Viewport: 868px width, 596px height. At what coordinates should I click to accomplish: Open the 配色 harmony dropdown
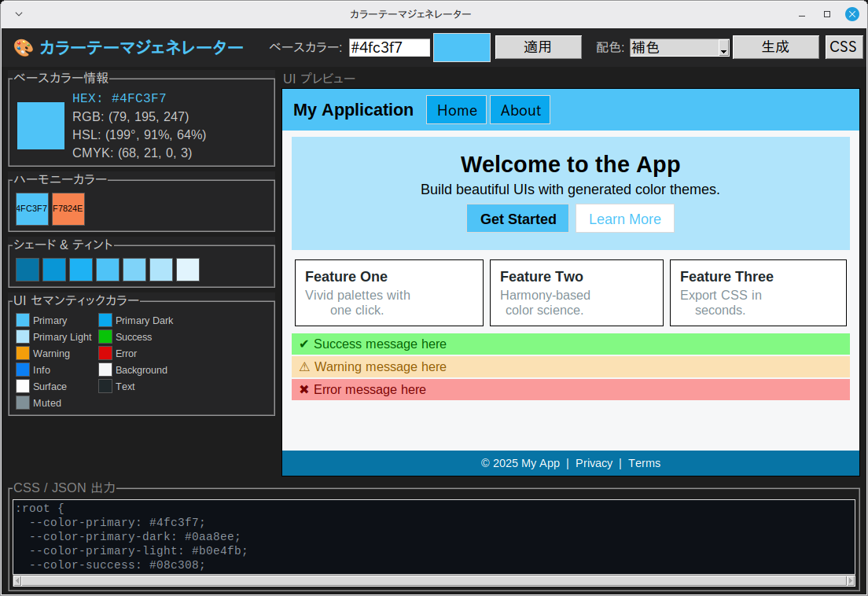coord(679,48)
